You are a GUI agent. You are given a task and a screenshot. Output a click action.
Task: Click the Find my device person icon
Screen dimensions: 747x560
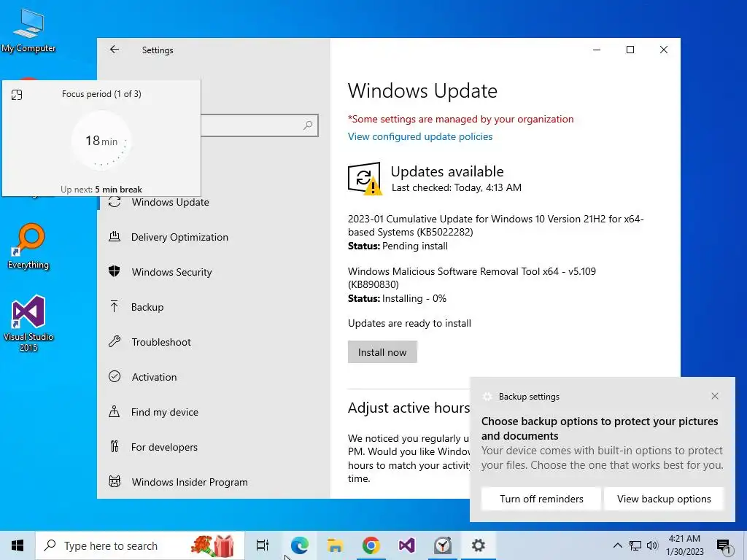[115, 411]
